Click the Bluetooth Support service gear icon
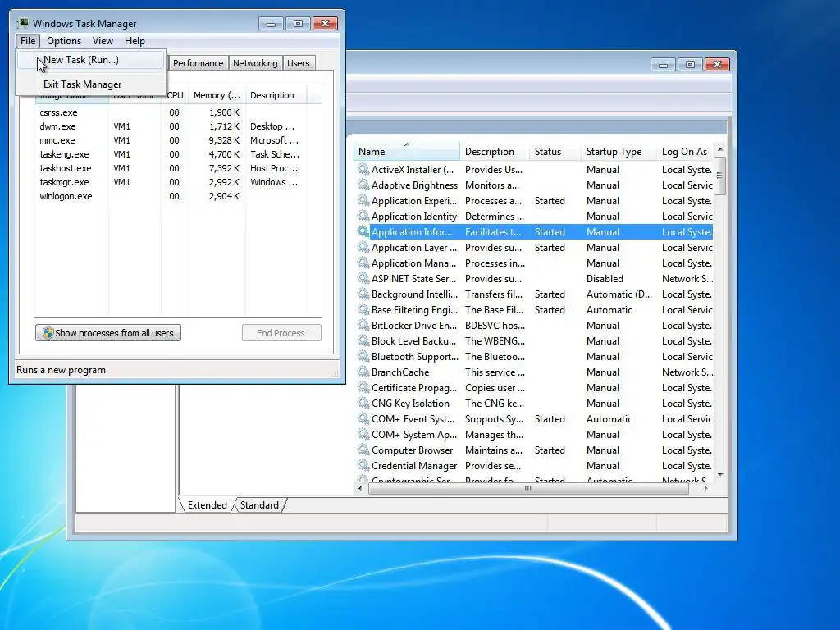This screenshot has height=630, width=840. (x=363, y=356)
